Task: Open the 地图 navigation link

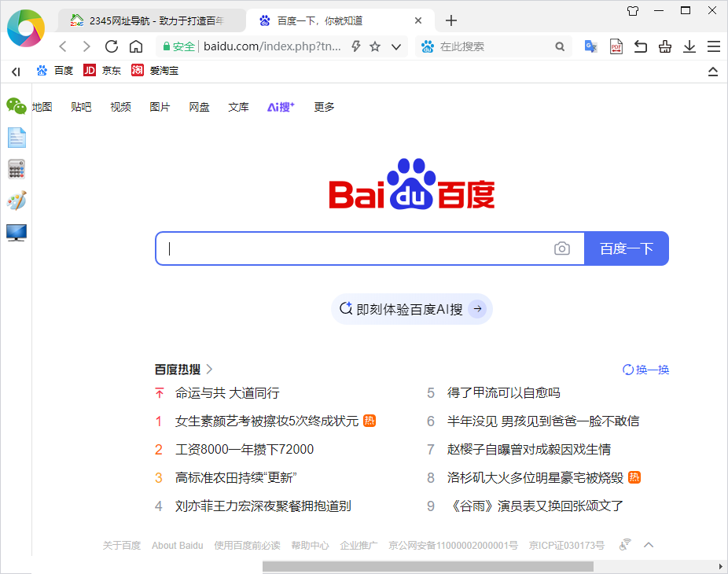Action: 42,107
